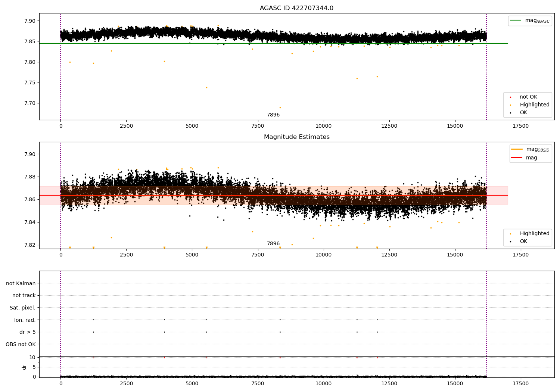Click the 'dr' y-axis label in bottom plot
Screen dimensions: 560x392
pyautogui.click(x=24, y=367)
